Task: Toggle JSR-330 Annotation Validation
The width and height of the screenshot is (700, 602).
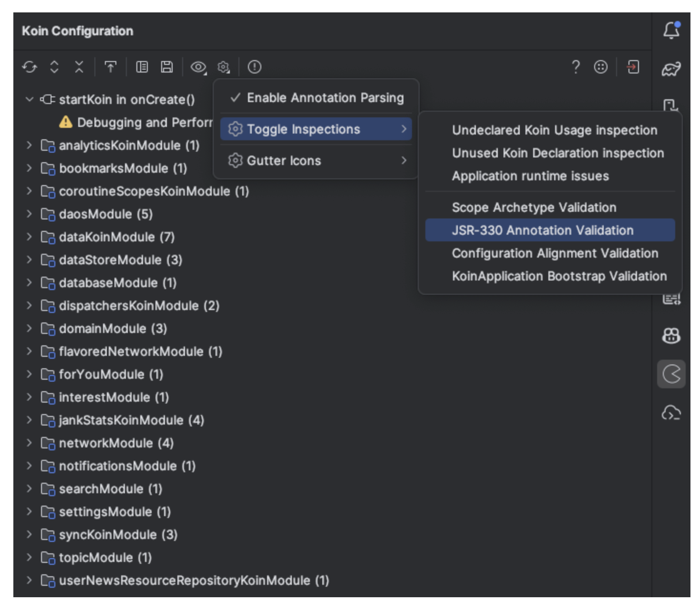Action: coord(543,230)
